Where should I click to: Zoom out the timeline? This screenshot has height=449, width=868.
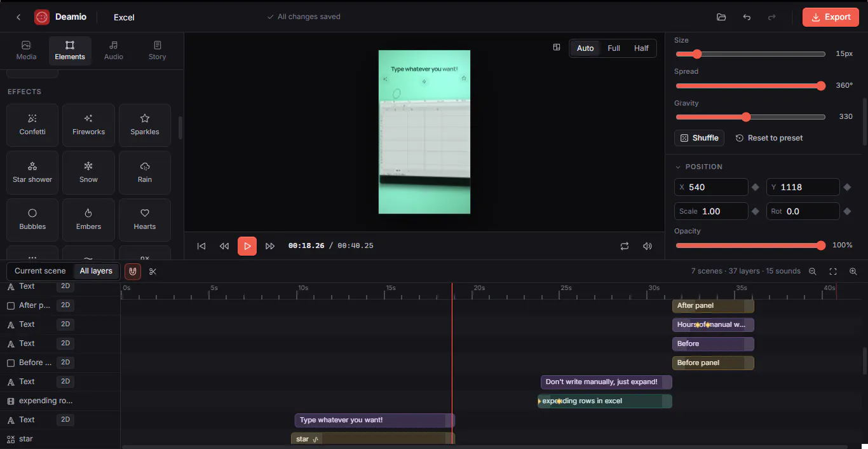[812, 272]
